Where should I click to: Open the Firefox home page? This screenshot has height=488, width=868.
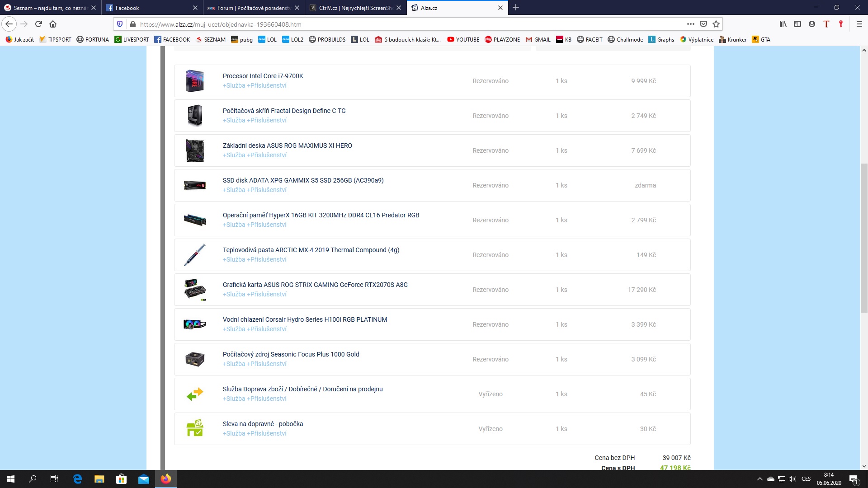coord(53,24)
